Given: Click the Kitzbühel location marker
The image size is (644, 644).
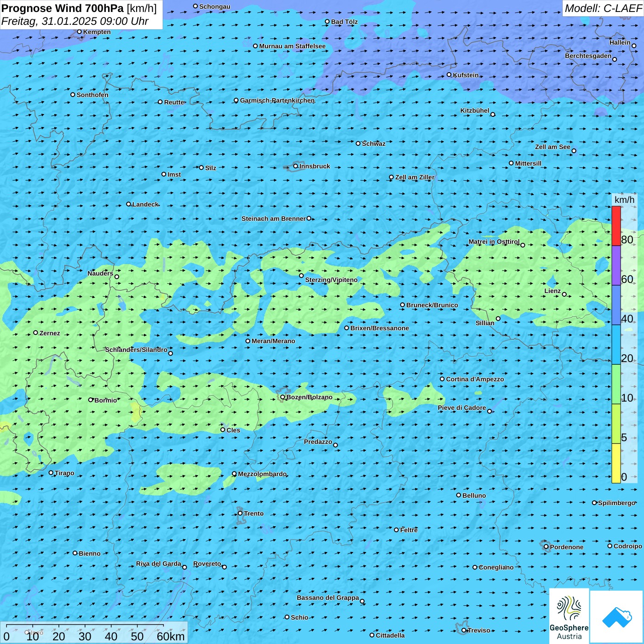Looking at the screenshot, I should (493, 115).
